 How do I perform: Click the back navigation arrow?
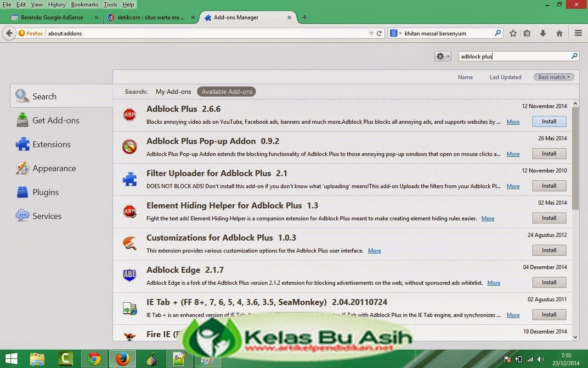point(9,33)
